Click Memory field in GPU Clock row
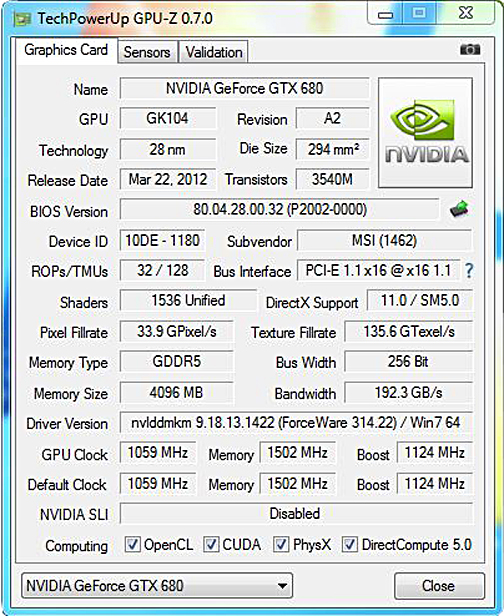504x616 pixels. click(x=297, y=453)
